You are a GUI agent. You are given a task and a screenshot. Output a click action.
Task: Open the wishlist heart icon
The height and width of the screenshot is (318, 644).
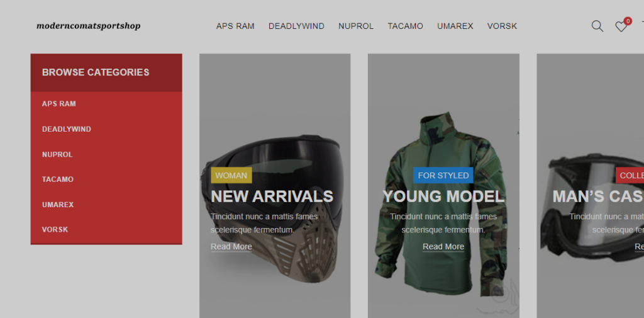(x=621, y=26)
